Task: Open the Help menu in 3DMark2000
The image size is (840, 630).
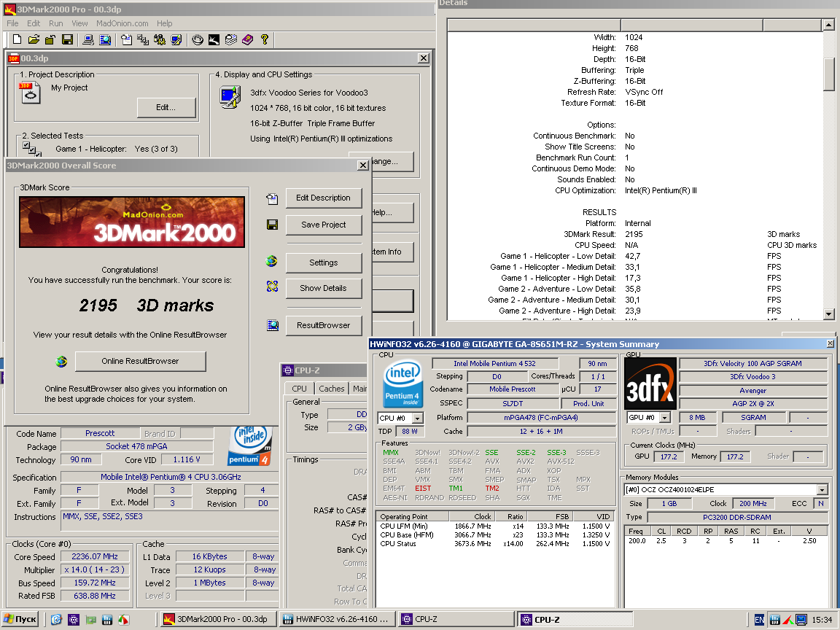Action: tap(165, 23)
